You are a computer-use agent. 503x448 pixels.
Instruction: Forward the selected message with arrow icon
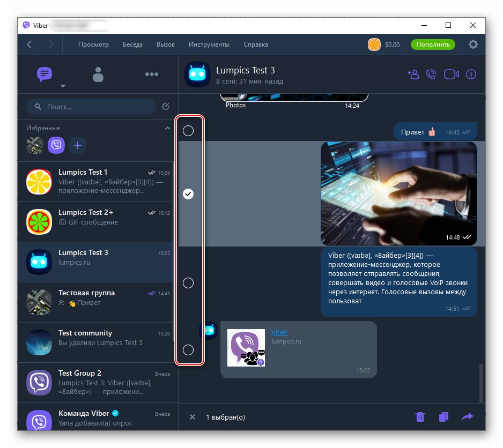[467, 416]
